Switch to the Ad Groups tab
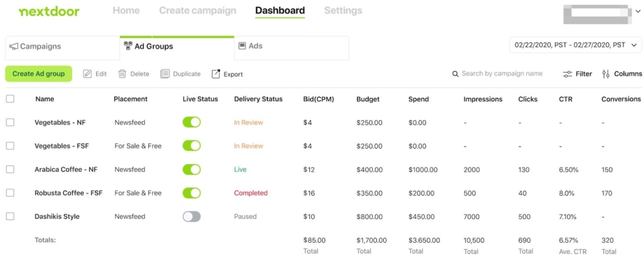Viewport: 644px width, 266px height. coord(177,48)
